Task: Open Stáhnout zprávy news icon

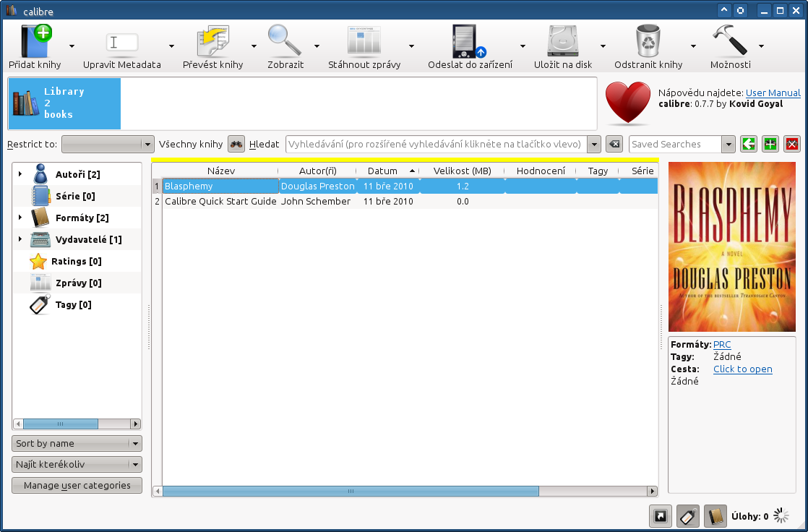Action: coord(364,41)
